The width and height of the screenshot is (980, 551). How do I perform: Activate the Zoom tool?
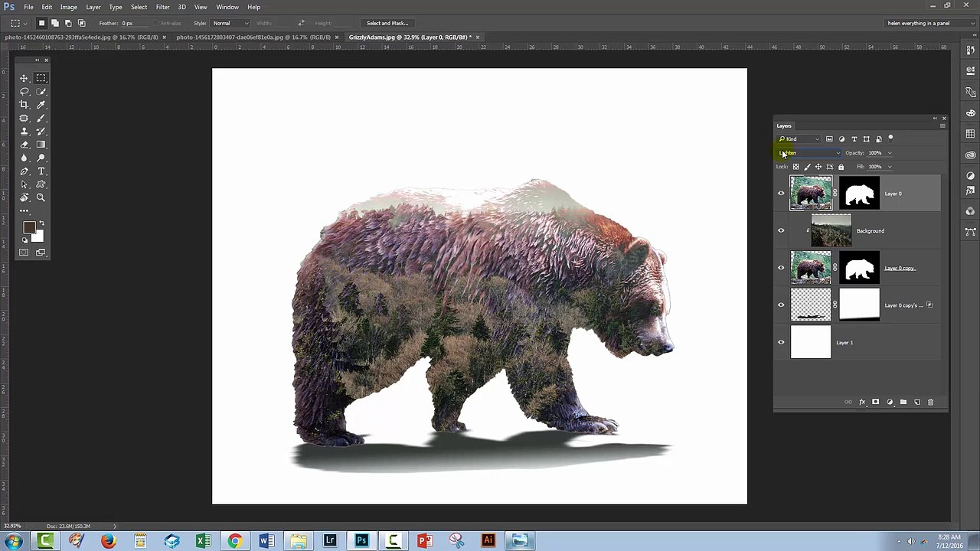41,197
